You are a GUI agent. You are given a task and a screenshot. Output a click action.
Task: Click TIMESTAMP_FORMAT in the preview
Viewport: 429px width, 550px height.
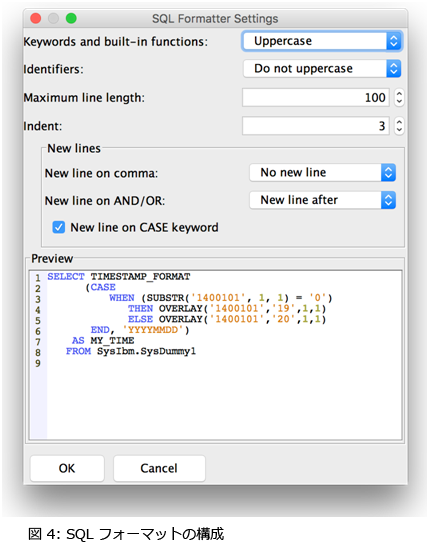(140, 277)
